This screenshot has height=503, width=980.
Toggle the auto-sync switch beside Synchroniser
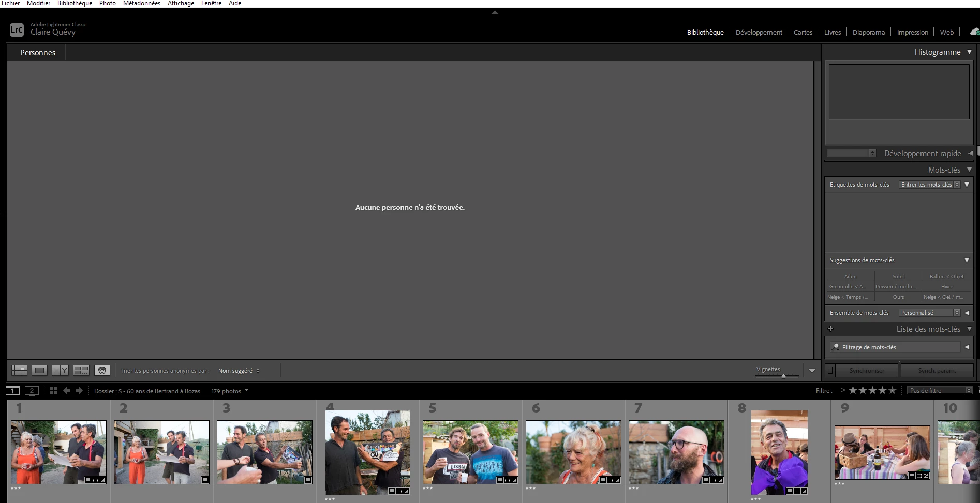click(830, 370)
